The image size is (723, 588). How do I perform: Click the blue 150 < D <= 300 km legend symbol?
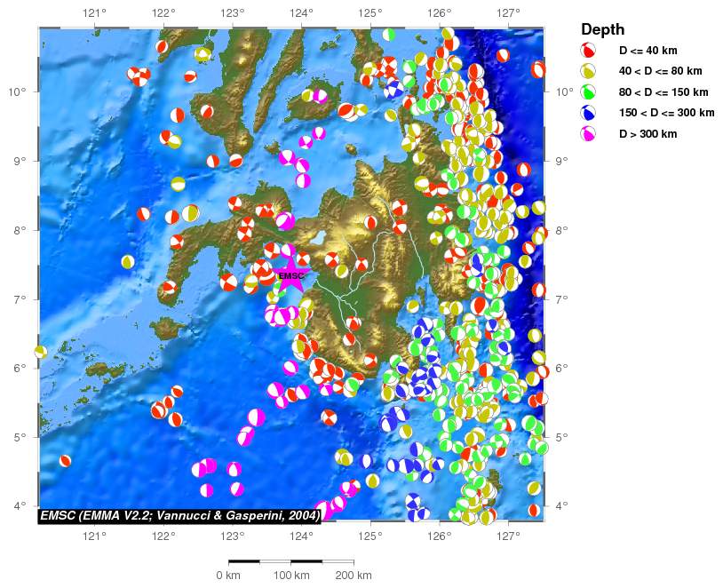click(588, 113)
